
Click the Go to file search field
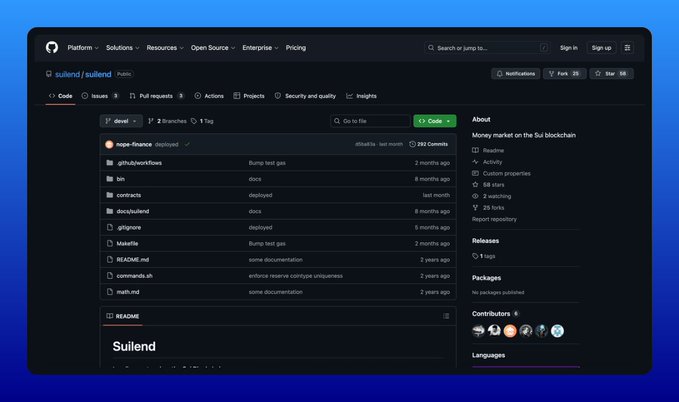click(x=370, y=121)
